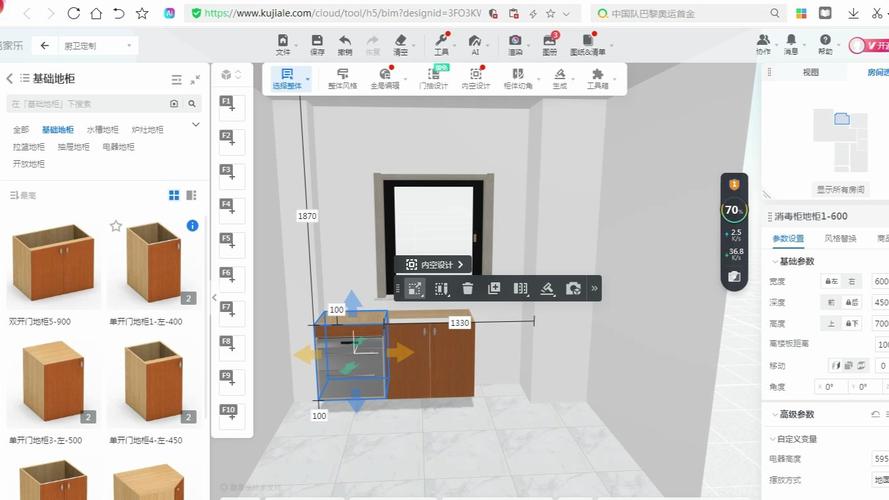
Task: Favorite the cabinet with the star icon
Action: (116, 226)
